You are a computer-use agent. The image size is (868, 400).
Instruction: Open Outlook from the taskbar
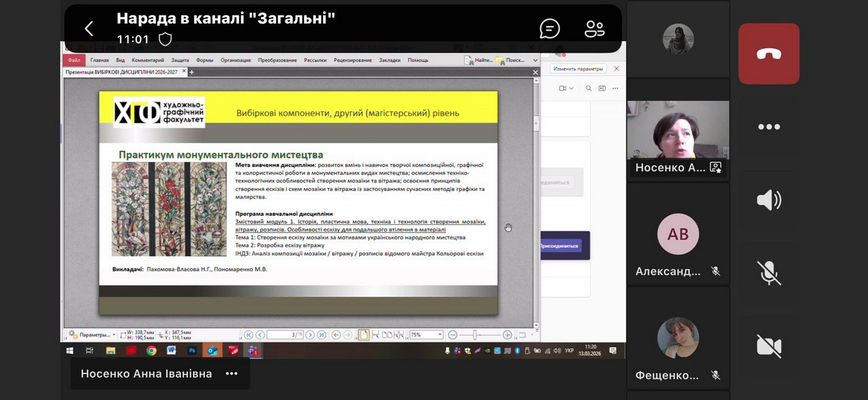(212, 351)
